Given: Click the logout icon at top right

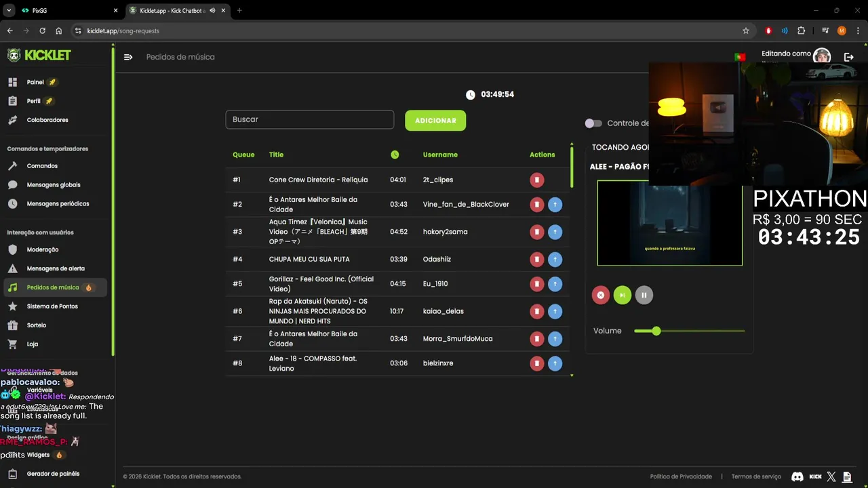Looking at the screenshot, I should click(x=848, y=58).
